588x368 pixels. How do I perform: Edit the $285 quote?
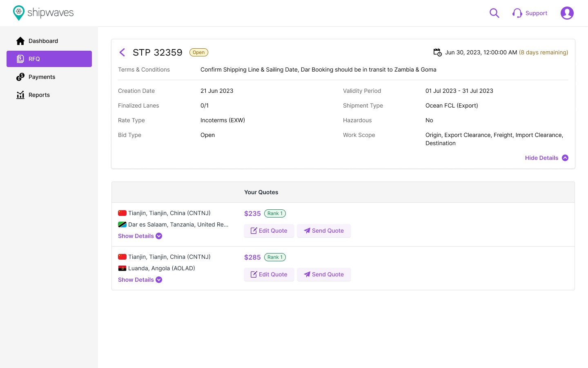pos(269,274)
